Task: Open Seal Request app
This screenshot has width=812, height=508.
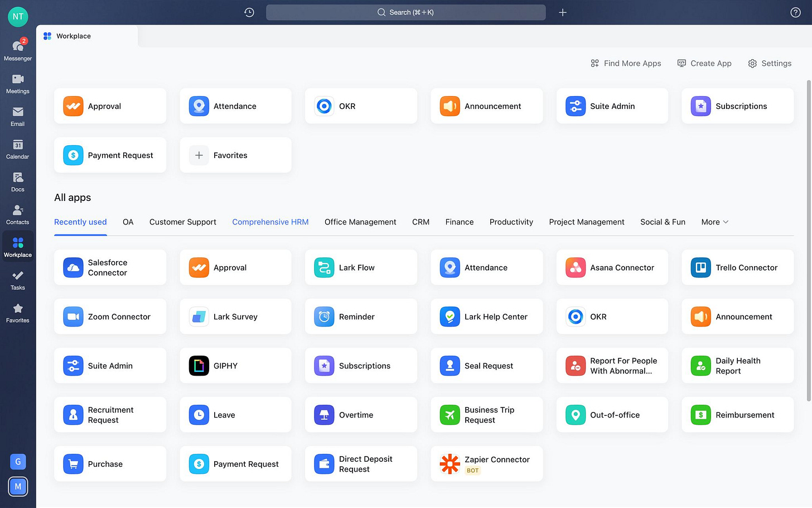Action: 487,366
